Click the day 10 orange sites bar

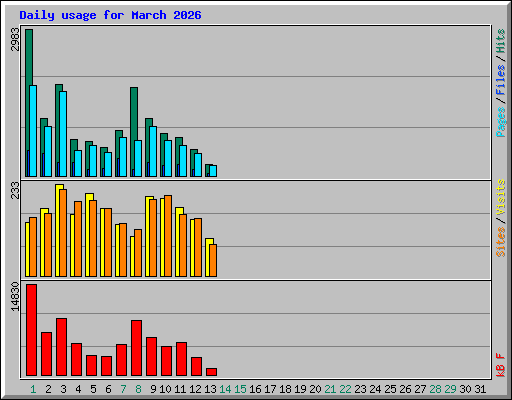[x=168, y=236]
